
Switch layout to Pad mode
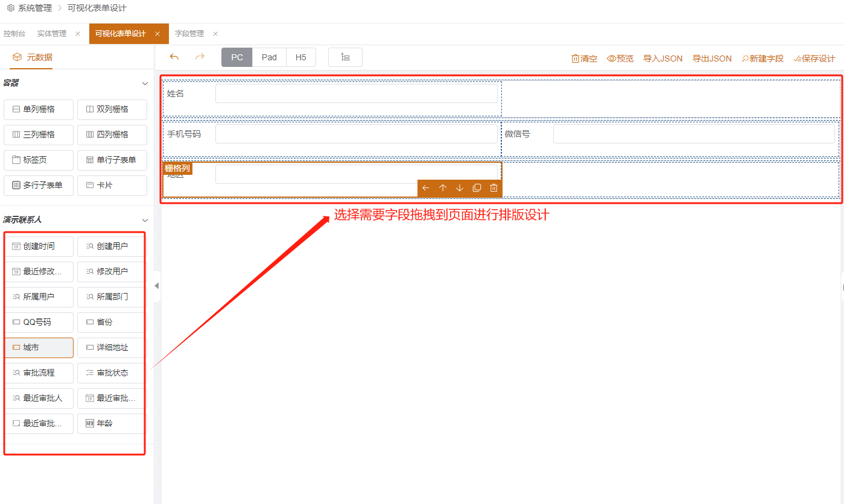(269, 57)
